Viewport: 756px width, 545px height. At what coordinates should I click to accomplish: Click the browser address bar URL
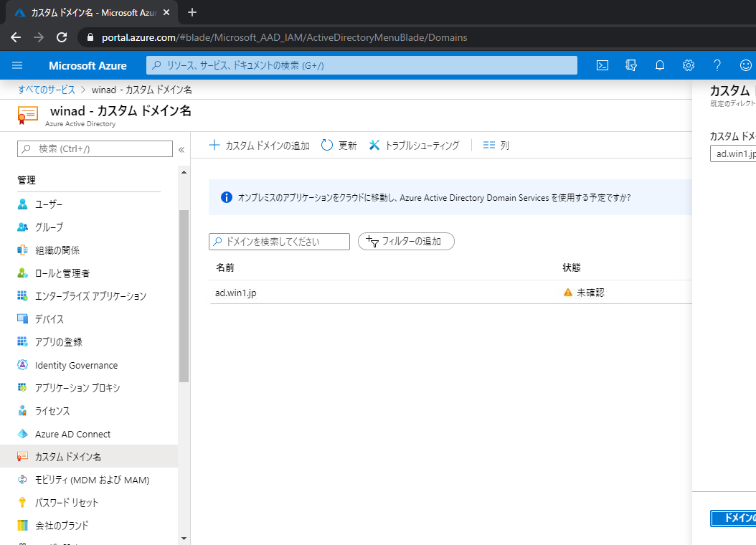285,37
